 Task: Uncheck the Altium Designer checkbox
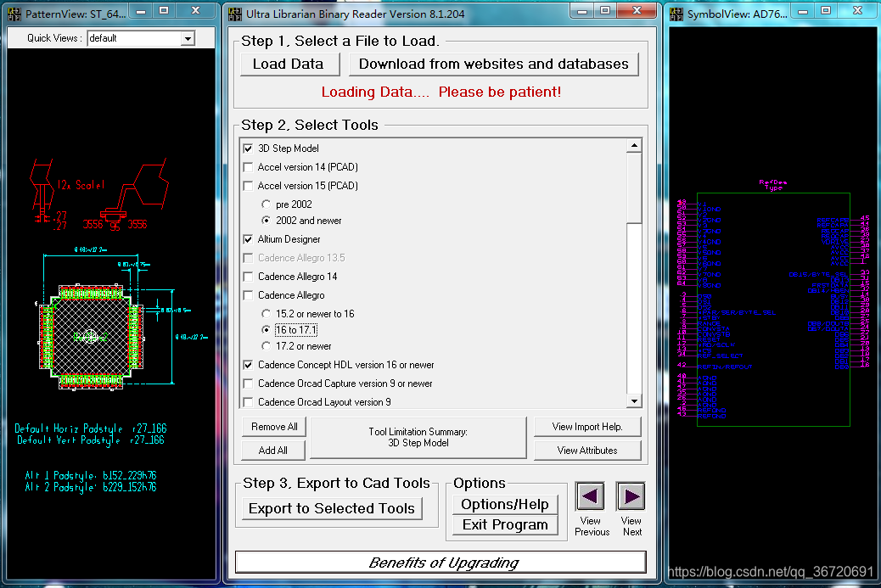(x=249, y=239)
